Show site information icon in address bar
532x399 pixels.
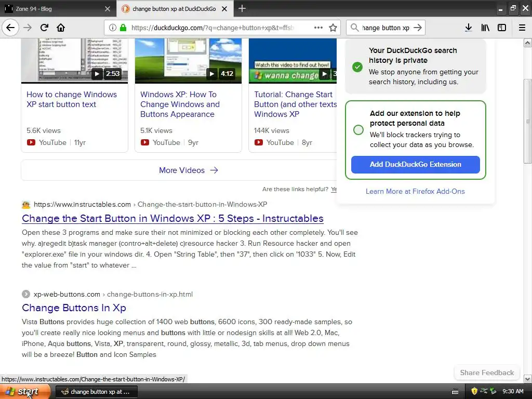pos(112,28)
